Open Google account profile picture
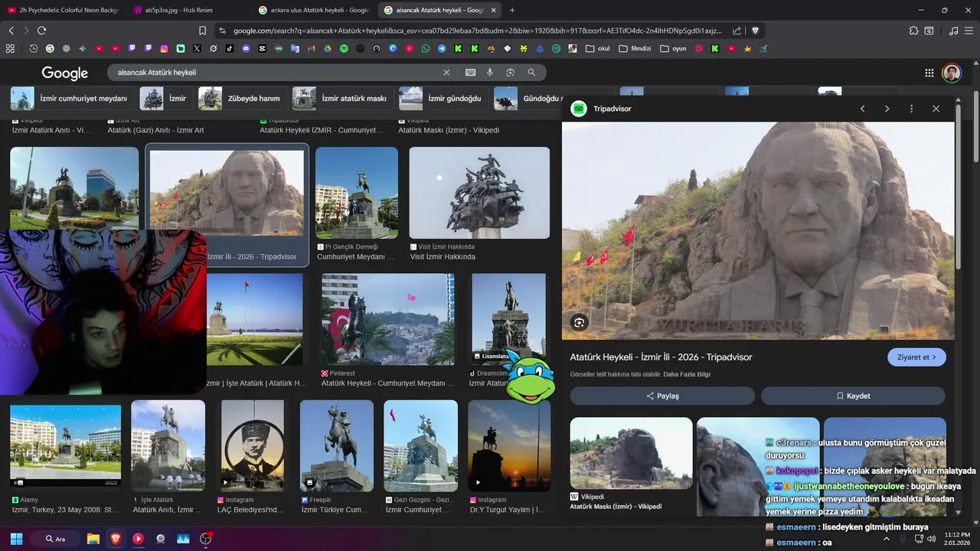 (x=952, y=73)
